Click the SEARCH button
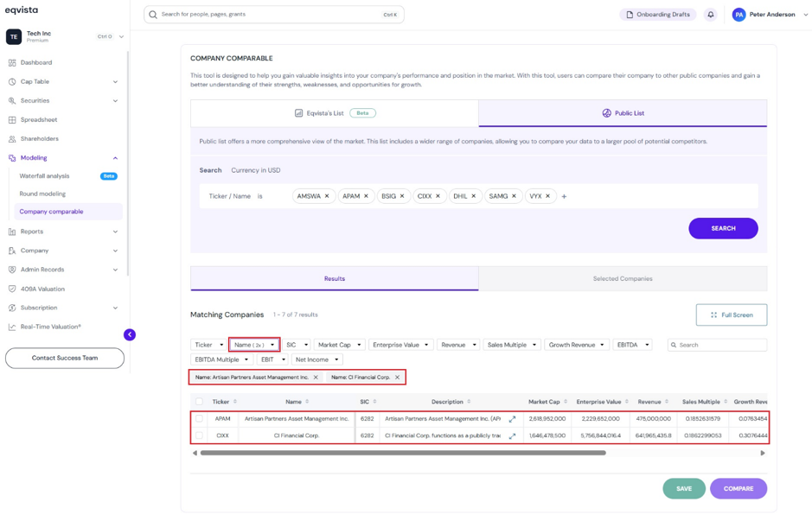This screenshot has width=812, height=515. (723, 228)
